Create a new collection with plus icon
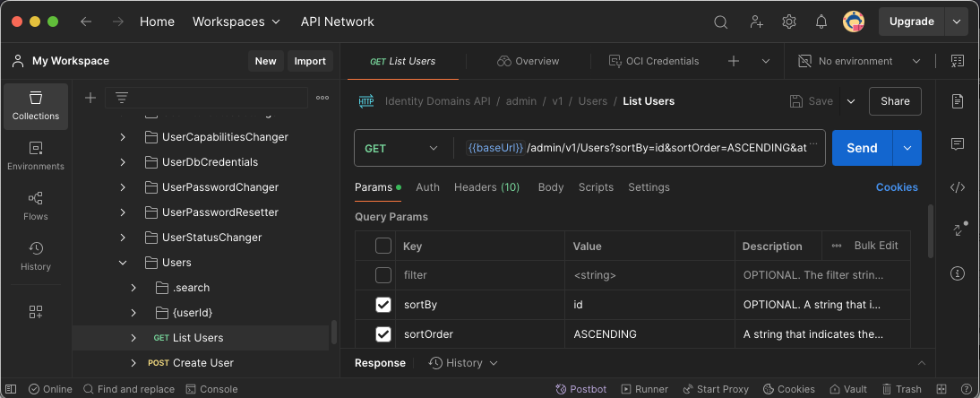980x398 pixels. tap(90, 98)
